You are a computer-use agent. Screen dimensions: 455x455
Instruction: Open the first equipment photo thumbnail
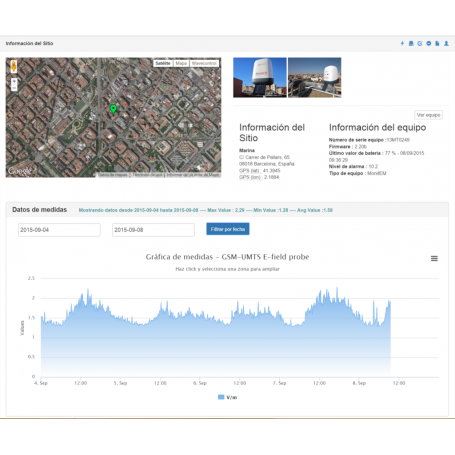[x=260, y=77]
